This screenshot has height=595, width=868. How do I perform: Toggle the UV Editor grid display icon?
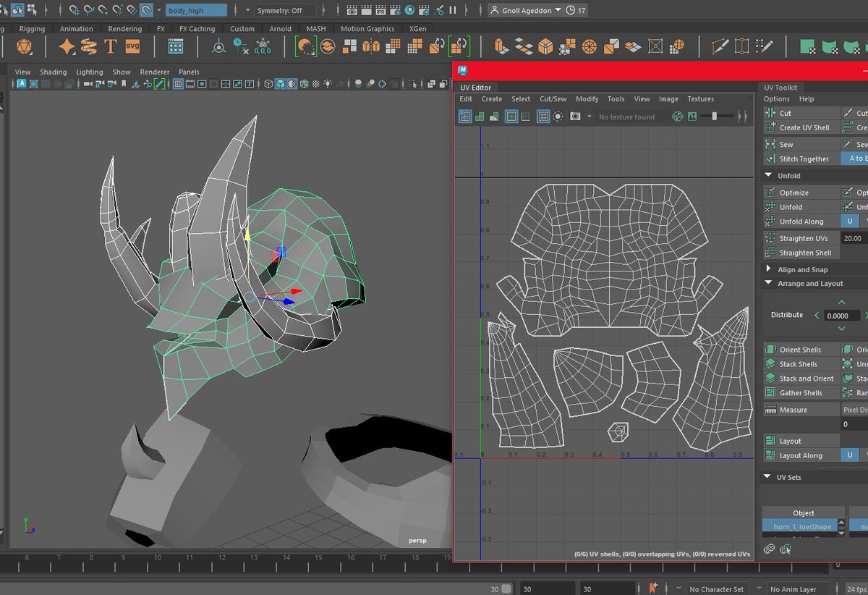[543, 117]
